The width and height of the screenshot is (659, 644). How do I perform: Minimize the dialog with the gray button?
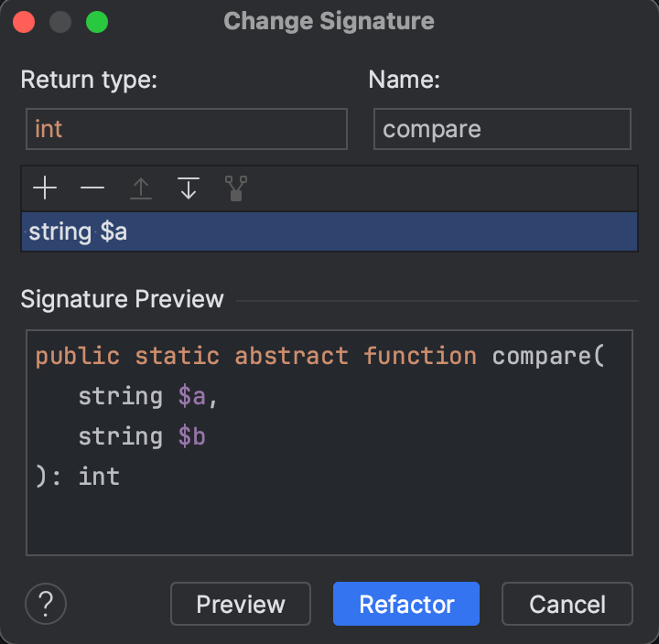(x=59, y=21)
